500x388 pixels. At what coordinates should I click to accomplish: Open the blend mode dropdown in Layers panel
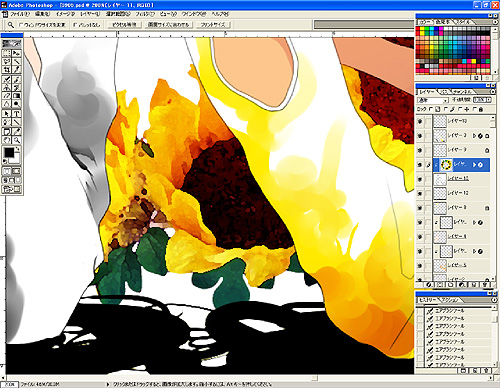coord(433,100)
